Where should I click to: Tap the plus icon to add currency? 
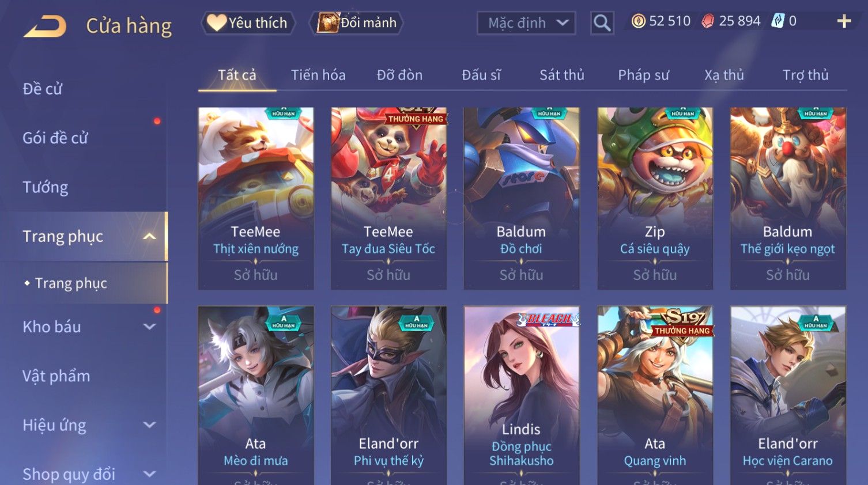pyautogui.click(x=844, y=21)
